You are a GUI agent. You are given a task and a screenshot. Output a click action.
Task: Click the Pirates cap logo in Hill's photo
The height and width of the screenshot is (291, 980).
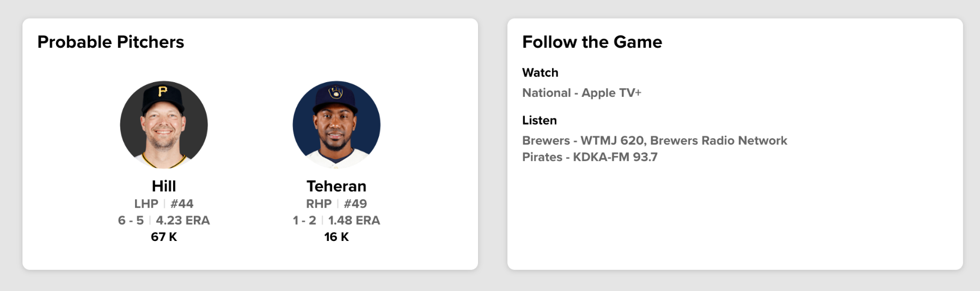163,91
